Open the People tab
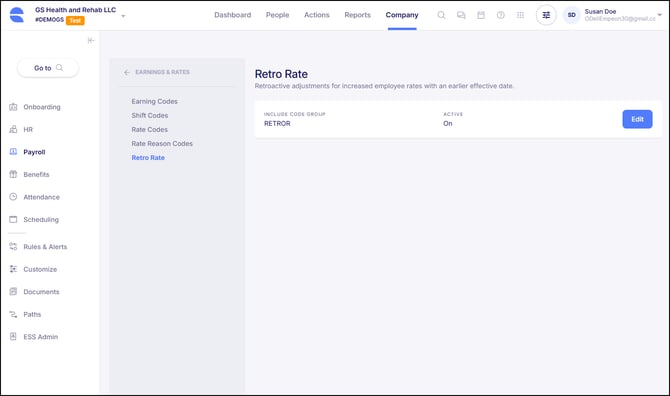 278,15
